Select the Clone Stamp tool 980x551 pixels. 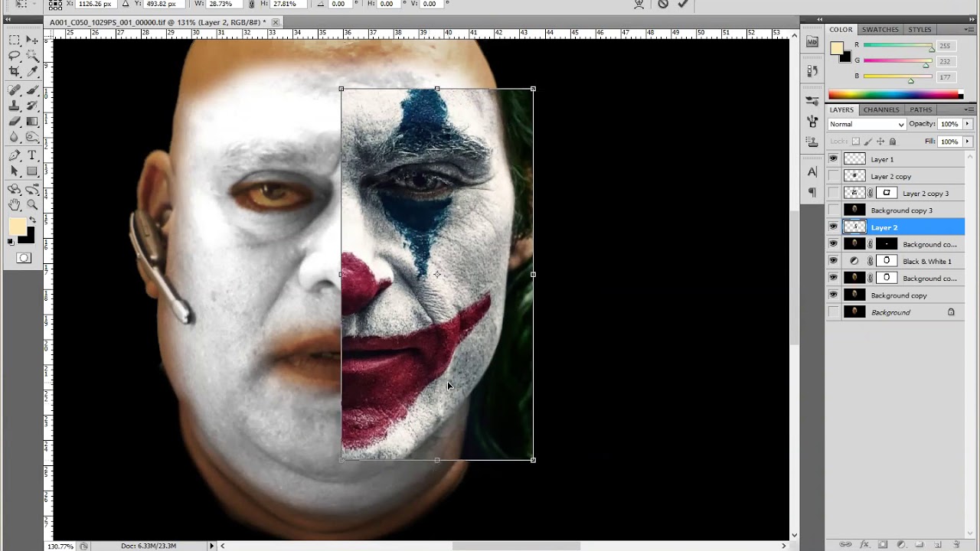(x=15, y=106)
